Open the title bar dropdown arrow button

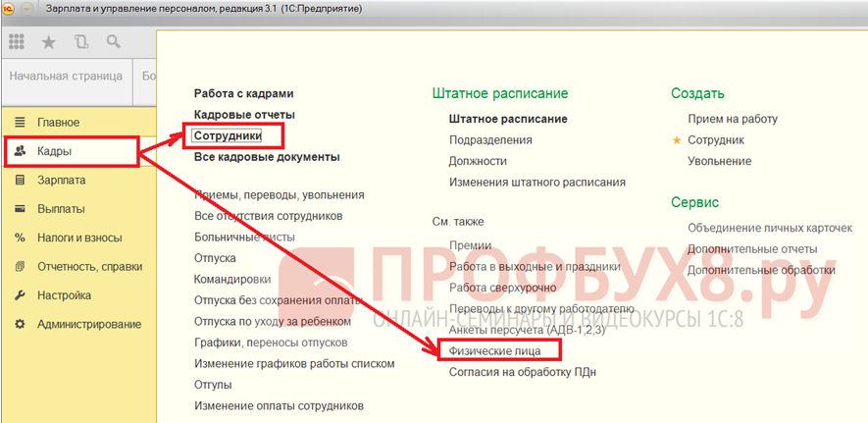27,10
